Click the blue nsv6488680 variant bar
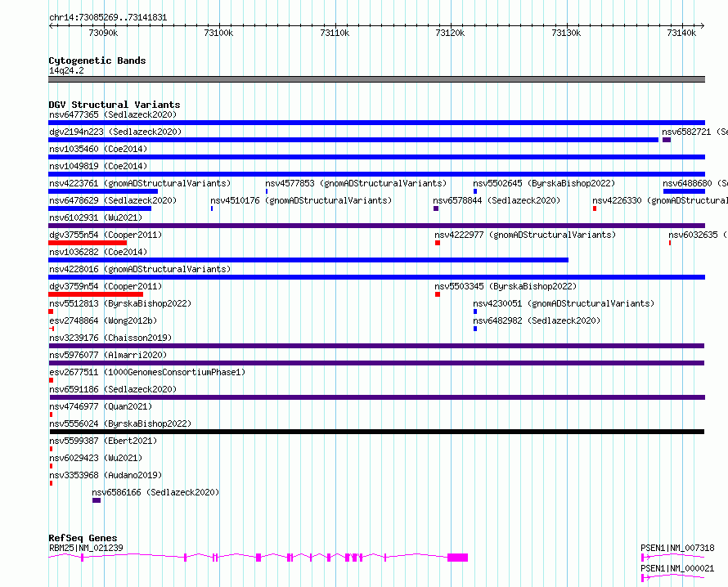 [x=685, y=191]
